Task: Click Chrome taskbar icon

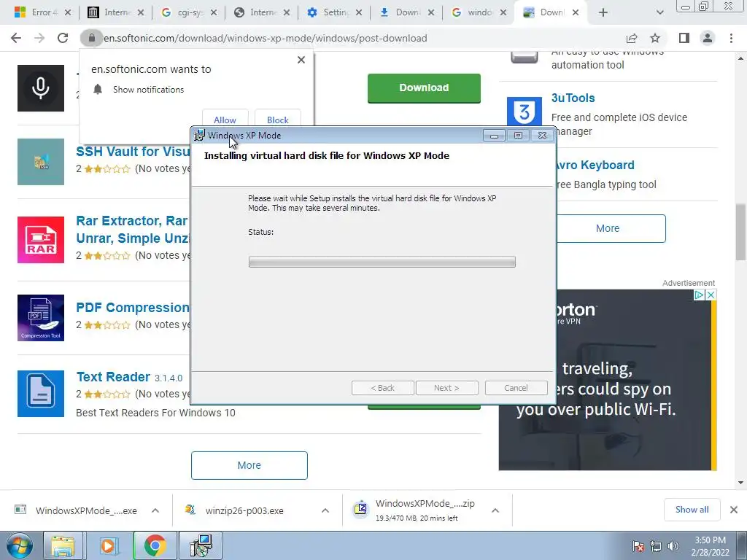Action: click(x=155, y=545)
